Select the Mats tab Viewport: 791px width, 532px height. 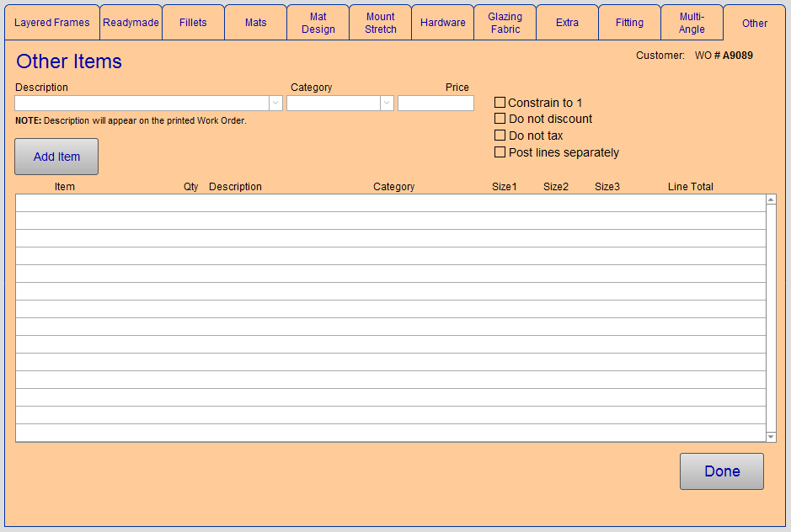[255, 23]
